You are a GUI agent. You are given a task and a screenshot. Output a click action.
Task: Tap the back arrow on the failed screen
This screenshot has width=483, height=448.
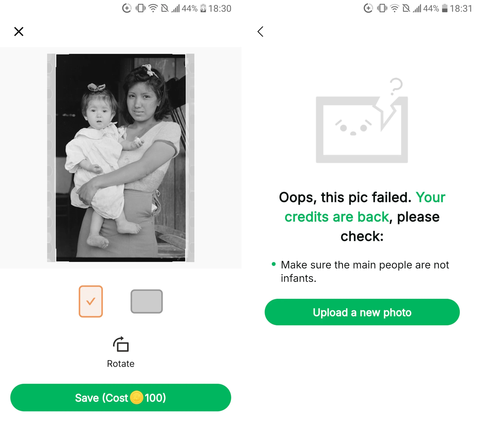click(x=260, y=32)
